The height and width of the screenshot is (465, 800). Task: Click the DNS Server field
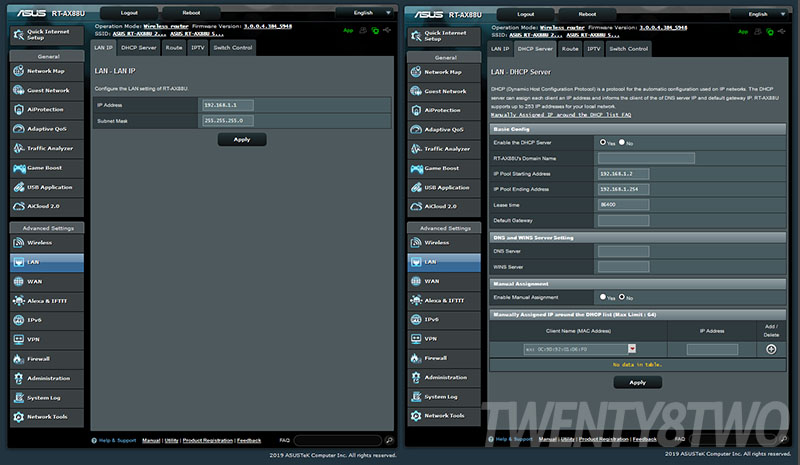click(x=623, y=251)
